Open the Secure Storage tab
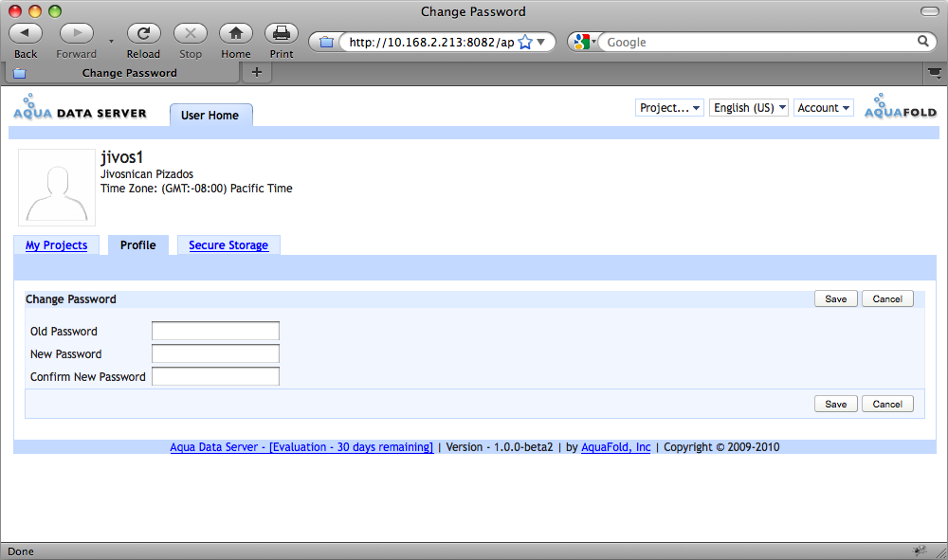This screenshot has height=560, width=948. 228,245
